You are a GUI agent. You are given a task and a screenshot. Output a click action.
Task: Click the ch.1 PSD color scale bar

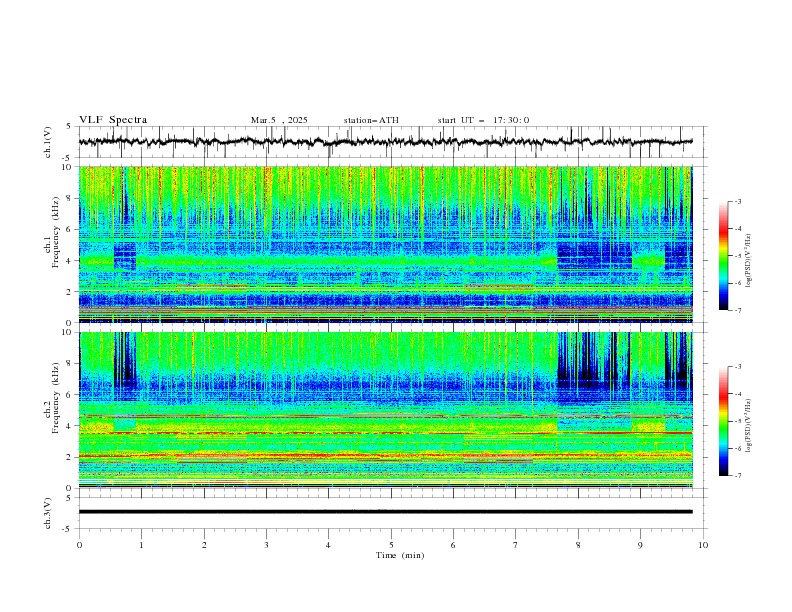pyautogui.click(x=723, y=256)
